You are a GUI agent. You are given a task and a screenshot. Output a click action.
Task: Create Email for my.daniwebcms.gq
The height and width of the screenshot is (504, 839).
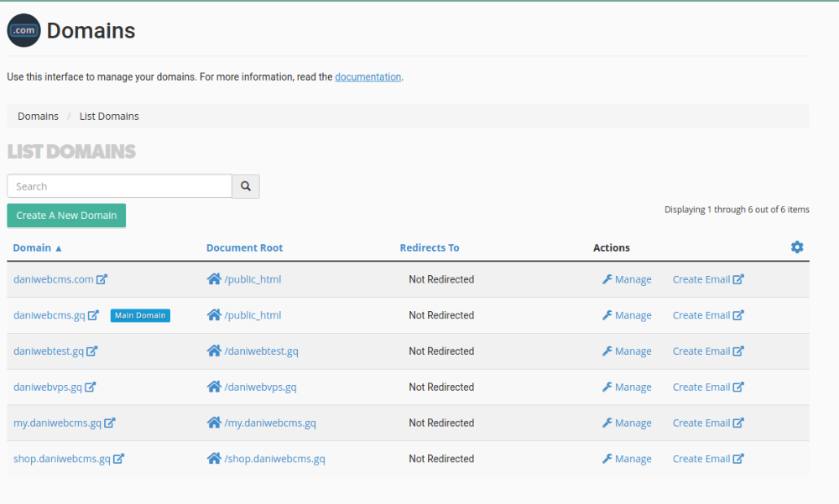pos(708,423)
